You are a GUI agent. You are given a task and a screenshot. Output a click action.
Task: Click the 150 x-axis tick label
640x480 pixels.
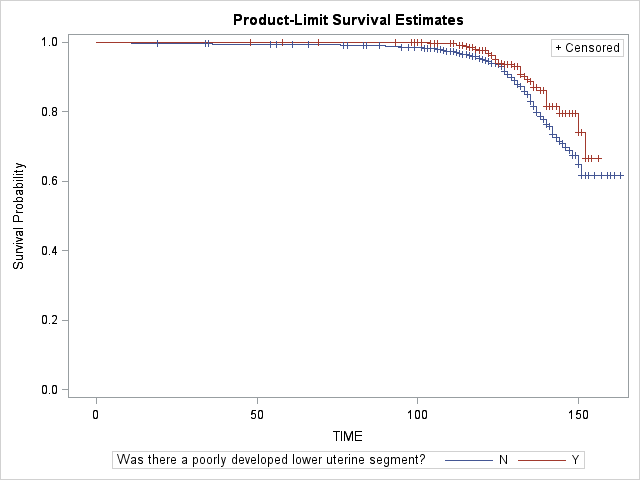(579, 412)
